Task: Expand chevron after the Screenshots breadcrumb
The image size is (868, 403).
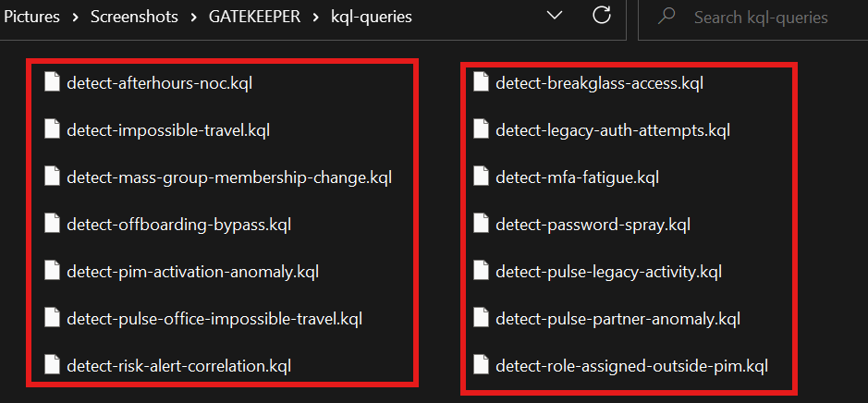Action: [195, 18]
